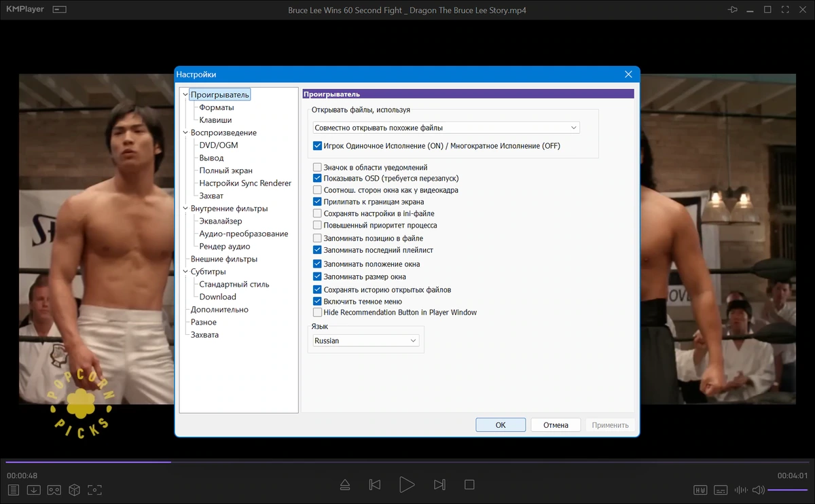
Task: Click the screen capture frame icon
Action: (x=95, y=490)
